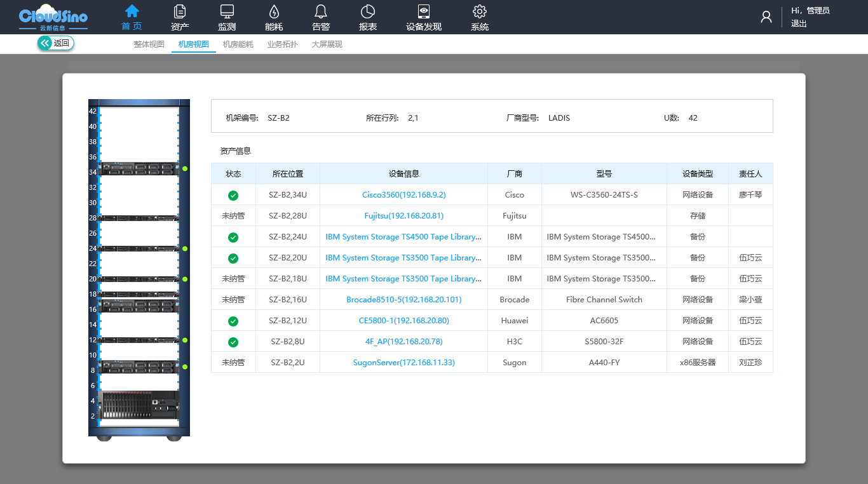Open the 告警 alarm bell icon

coord(321,11)
